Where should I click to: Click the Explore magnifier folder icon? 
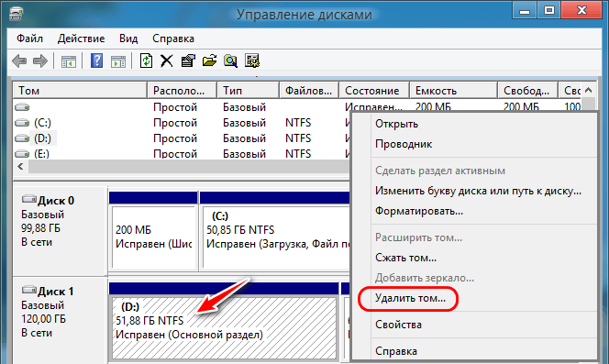coord(230,61)
